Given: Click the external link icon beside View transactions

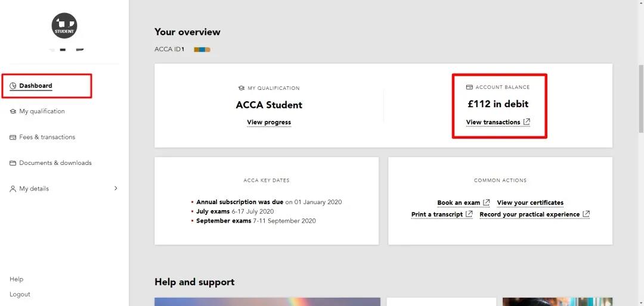Looking at the screenshot, I should tap(527, 122).
